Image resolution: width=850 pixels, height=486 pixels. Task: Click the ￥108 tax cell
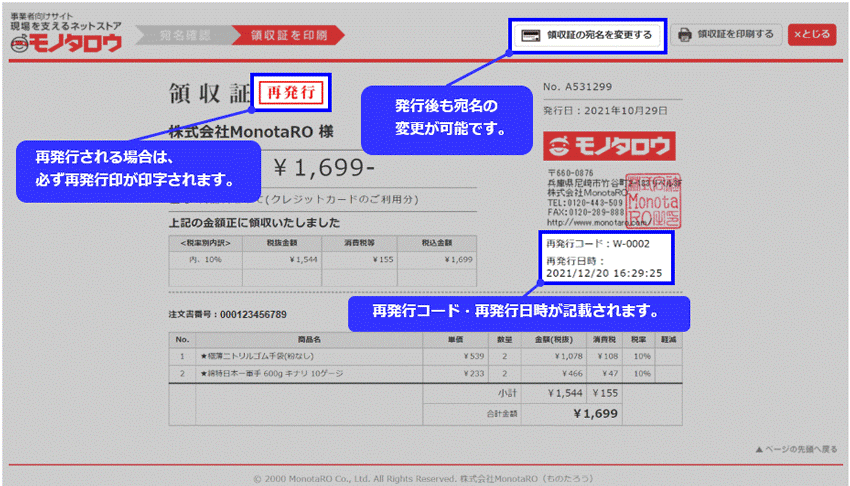click(x=607, y=357)
